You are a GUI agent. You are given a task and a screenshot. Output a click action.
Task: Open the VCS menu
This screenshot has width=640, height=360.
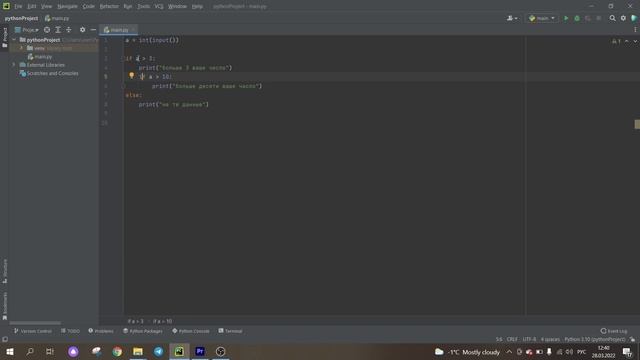coord(159,7)
